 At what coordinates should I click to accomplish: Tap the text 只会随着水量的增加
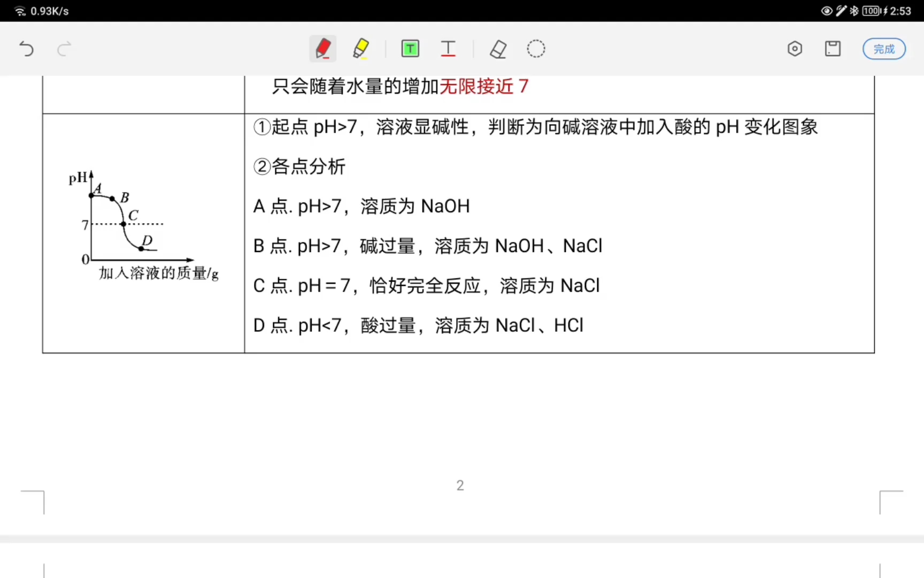pos(356,86)
